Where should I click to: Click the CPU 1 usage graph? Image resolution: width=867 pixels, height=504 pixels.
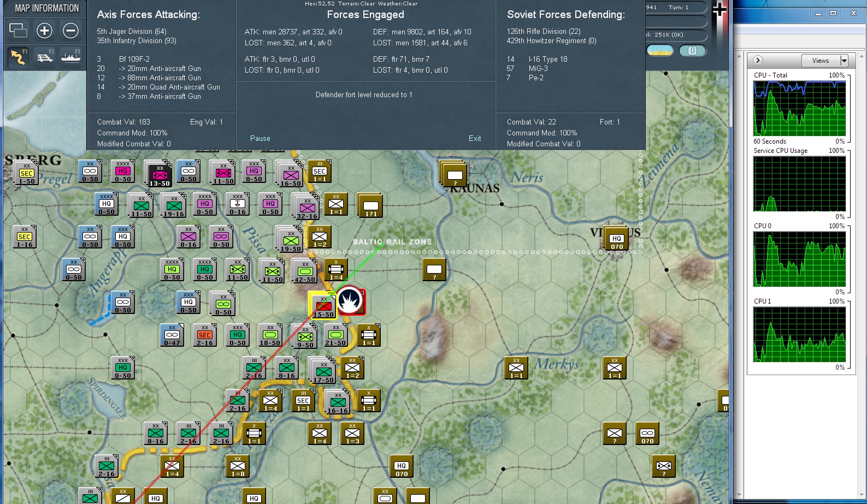click(x=799, y=335)
